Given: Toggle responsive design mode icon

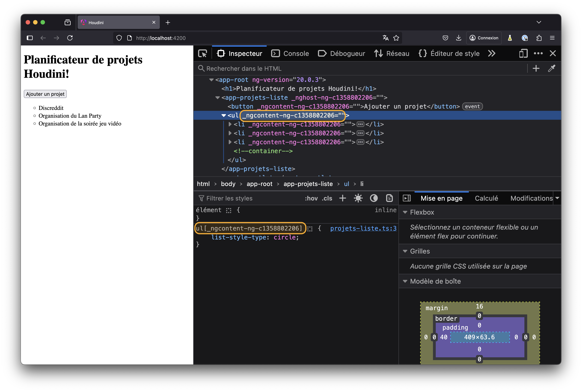Looking at the screenshot, I should tap(523, 53).
